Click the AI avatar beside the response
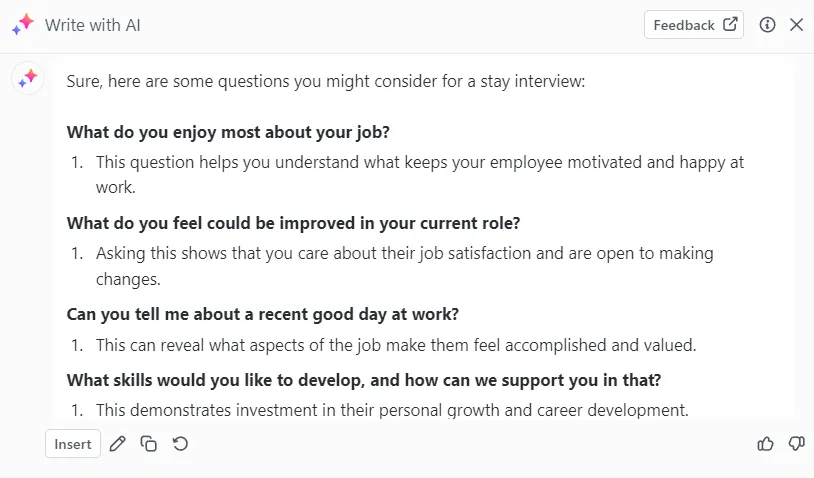This screenshot has height=478, width=814. click(28, 79)
